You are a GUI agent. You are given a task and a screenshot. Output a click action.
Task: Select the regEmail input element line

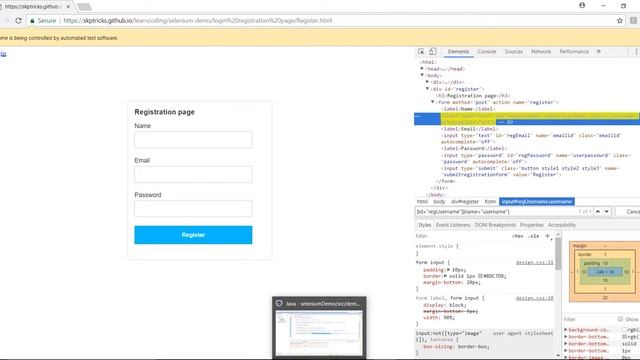[531, 138]
